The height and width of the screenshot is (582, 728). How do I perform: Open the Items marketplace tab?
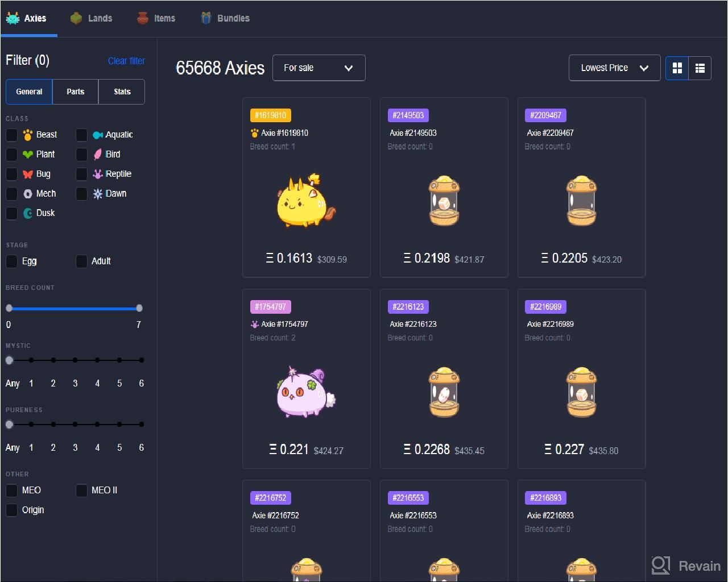coord(156,18)
